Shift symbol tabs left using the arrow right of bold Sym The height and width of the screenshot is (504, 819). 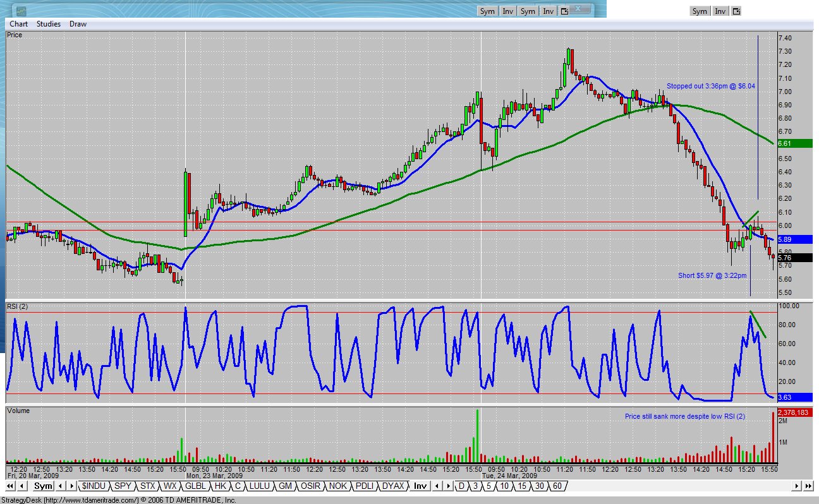click(x=61, y=486)
